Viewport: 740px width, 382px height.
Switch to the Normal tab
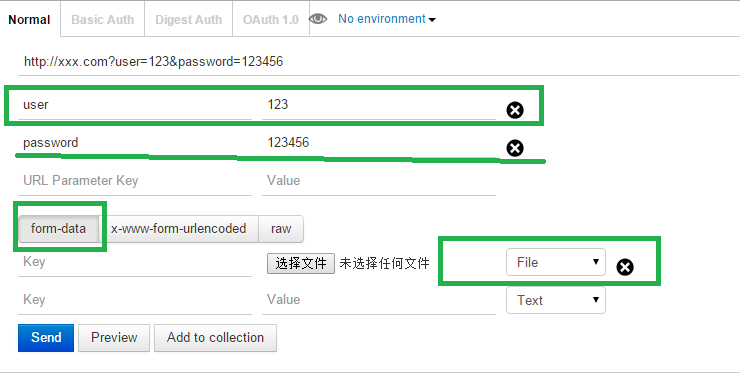click(29, 19)
